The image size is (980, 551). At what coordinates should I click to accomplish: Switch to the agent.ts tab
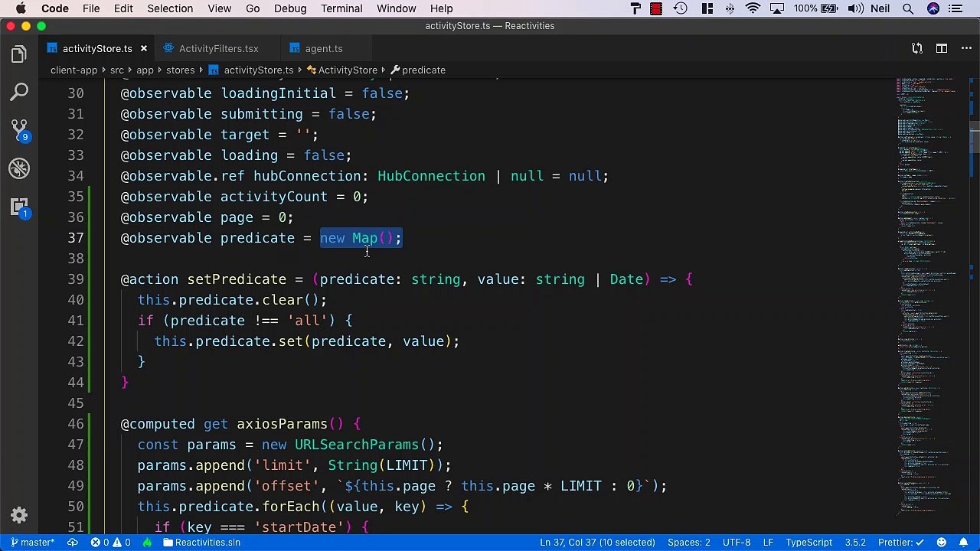pos(323,48)
